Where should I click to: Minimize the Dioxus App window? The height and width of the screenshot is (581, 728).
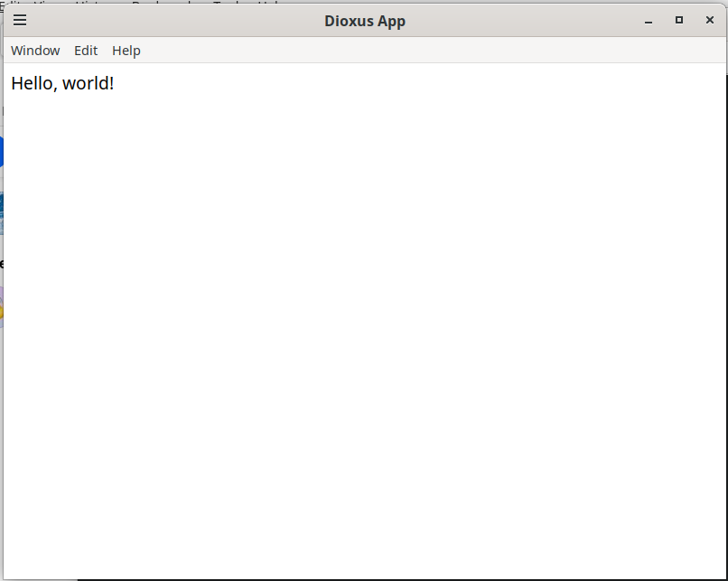pyautogui.click(x=649, y=21)
